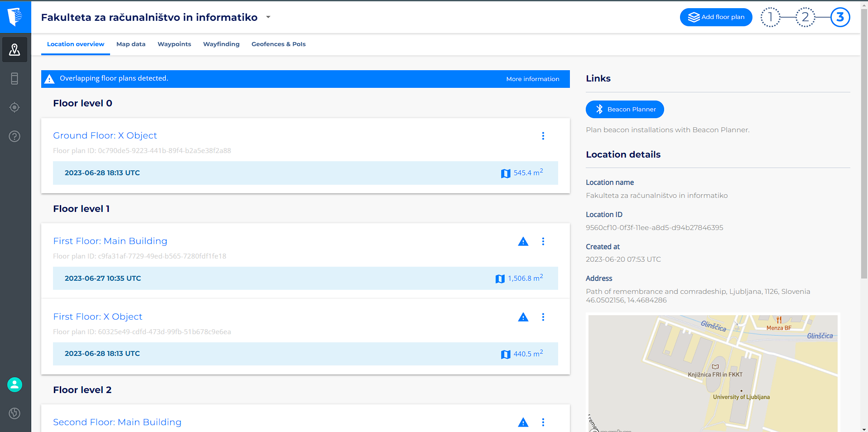Screen dimensions: 868x432
Task: Click warning triangle for First Floor: Main Building
Action: [x=523, y=241]
